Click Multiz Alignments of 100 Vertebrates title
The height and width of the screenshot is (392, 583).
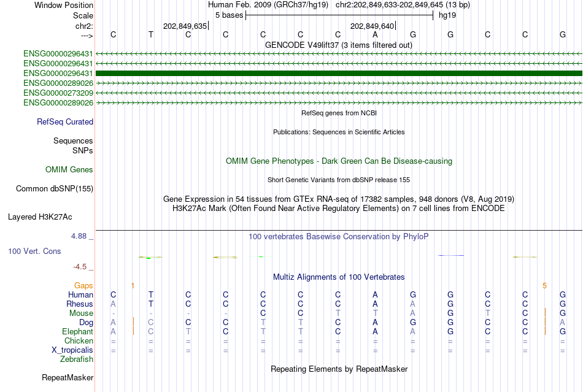click(x=339, y=277)
